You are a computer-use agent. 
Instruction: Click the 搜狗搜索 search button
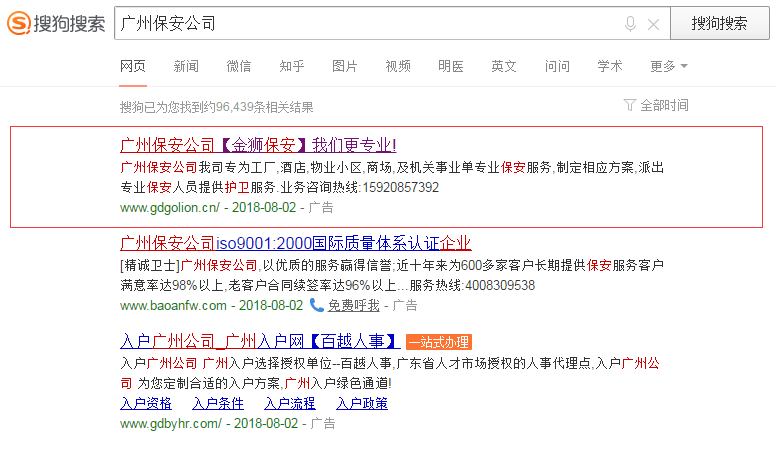[720, 23]
